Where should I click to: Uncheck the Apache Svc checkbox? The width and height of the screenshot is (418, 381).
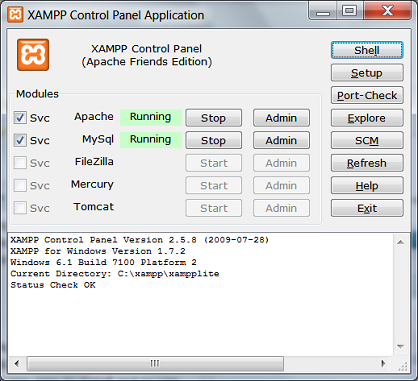pyautogui.click(x=20, y=118)
